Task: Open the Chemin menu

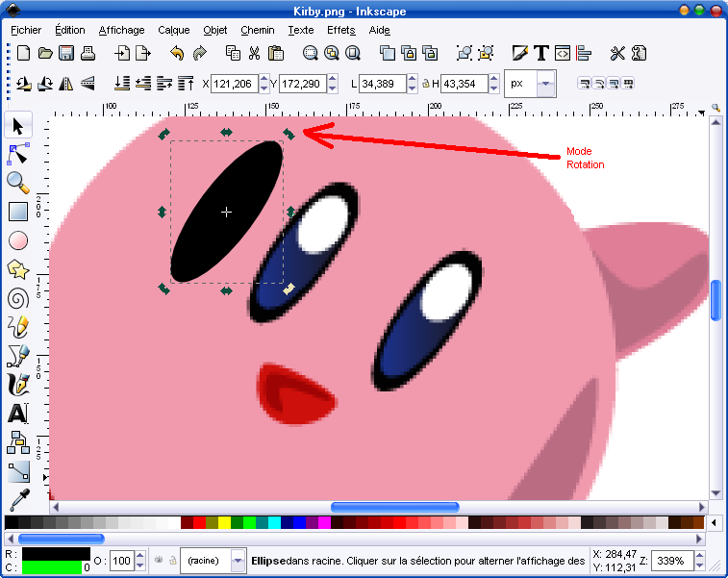Action: 257,30
